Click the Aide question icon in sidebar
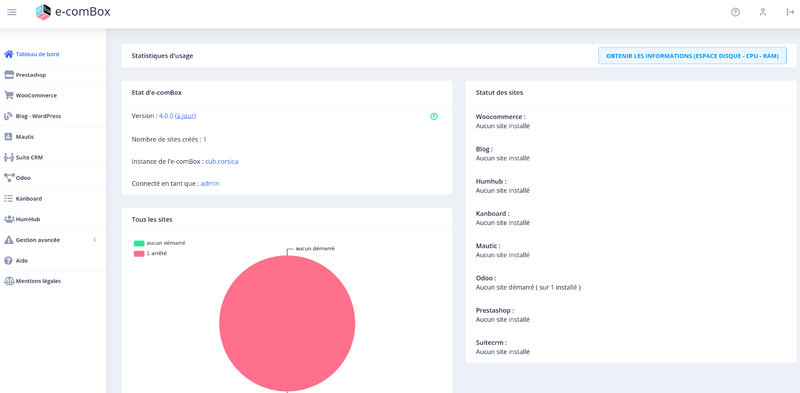This screenshot has width=800, height=393. (9, 261)
